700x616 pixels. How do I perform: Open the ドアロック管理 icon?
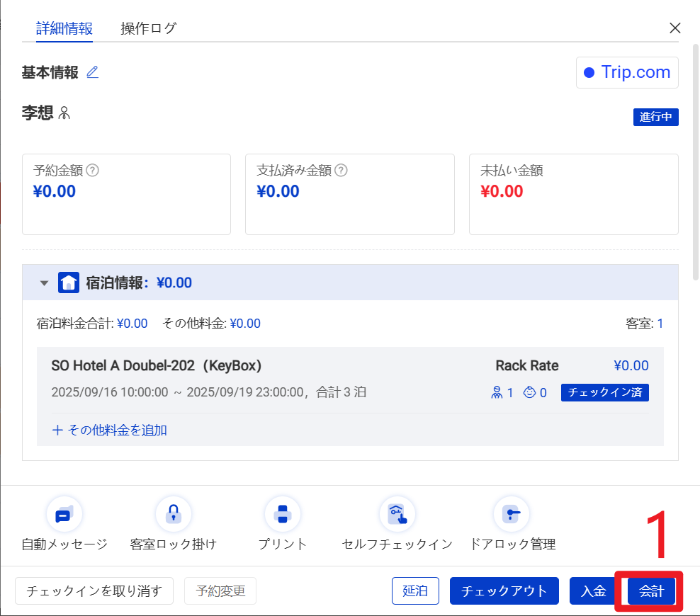pos(512,514)
